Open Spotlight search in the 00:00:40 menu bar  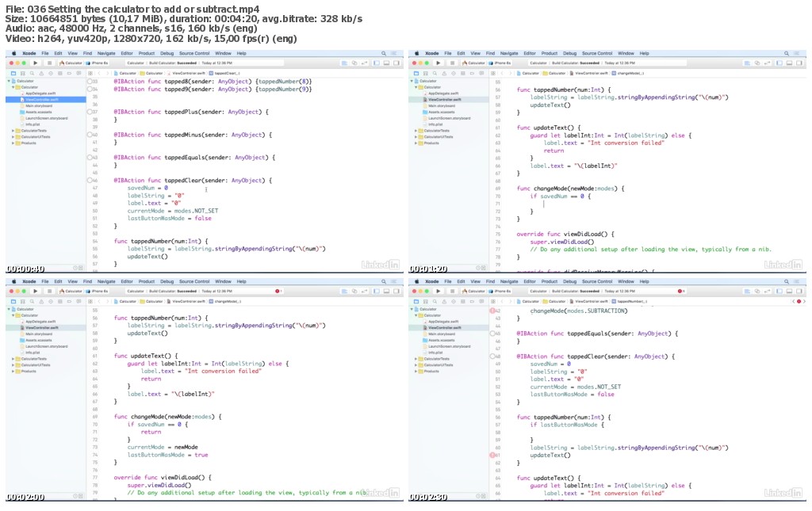(384, 53)
